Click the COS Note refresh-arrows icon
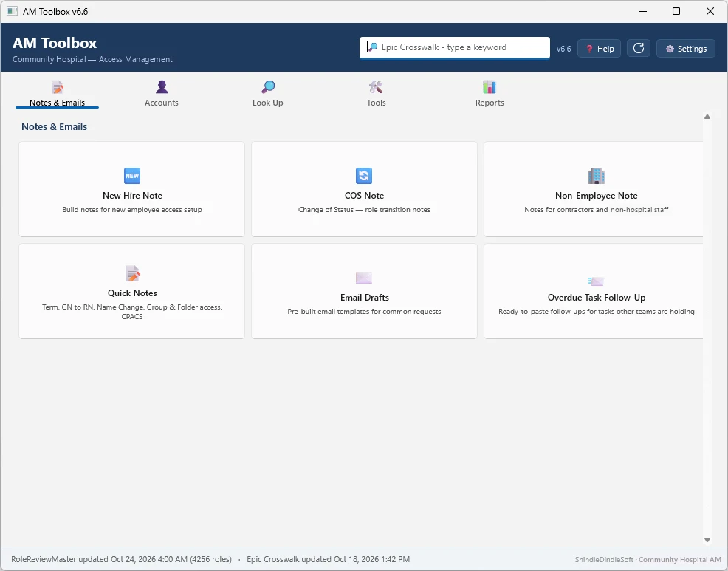Image resolution: width=728 pixels, height=571 pixels. [x=364, y=176]
